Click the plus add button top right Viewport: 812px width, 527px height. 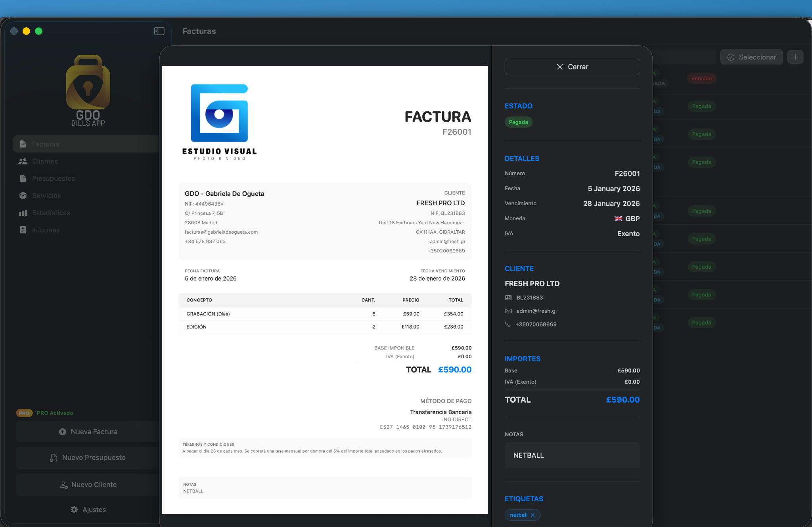pos(795,57)
